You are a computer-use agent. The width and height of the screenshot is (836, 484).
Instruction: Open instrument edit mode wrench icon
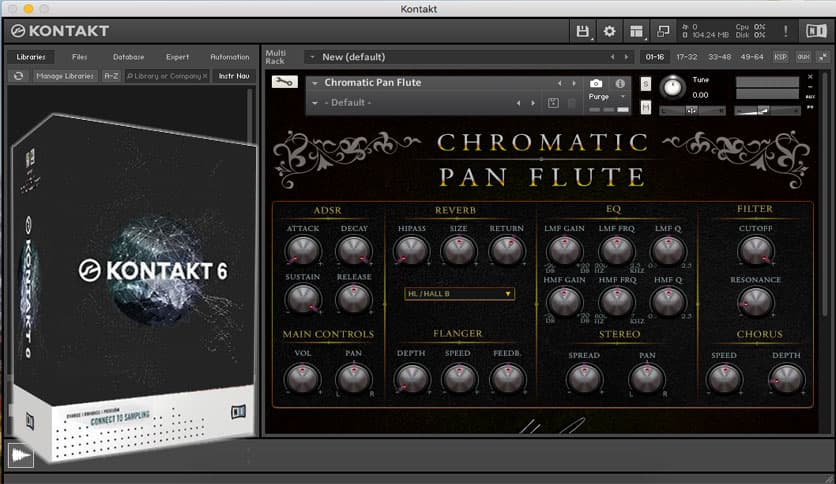click(284, 82)
